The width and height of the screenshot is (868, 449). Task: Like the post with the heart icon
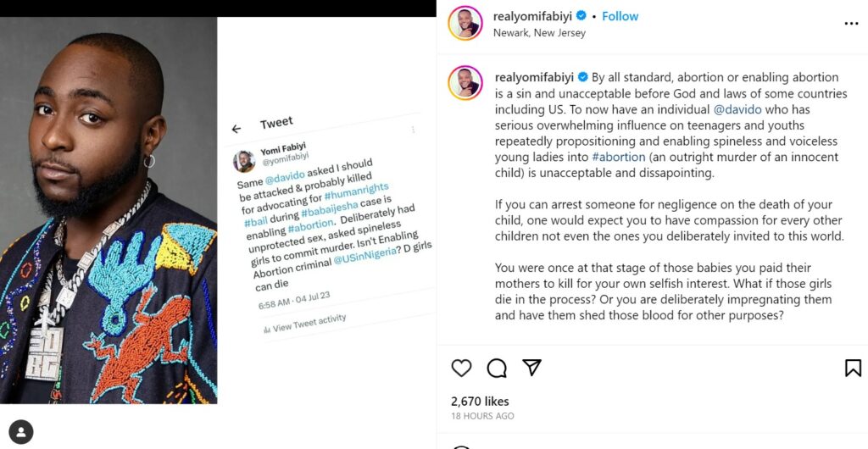click(461, 368)
